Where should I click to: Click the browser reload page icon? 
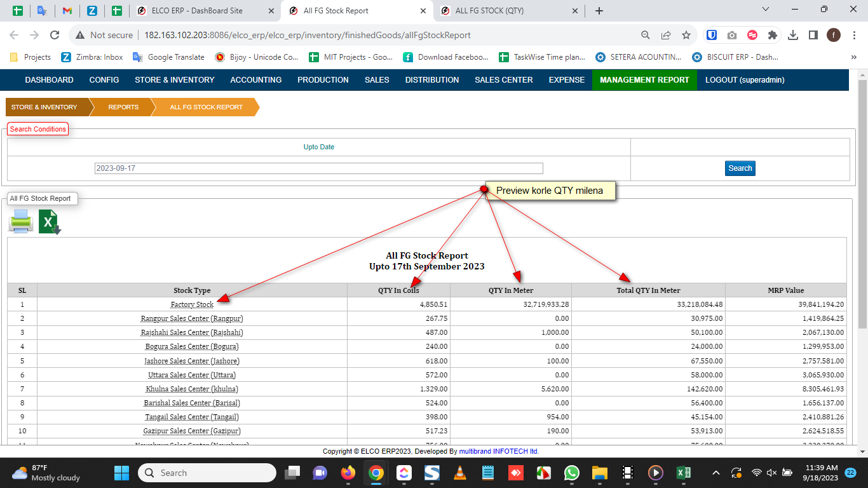[x=55, y=36]
